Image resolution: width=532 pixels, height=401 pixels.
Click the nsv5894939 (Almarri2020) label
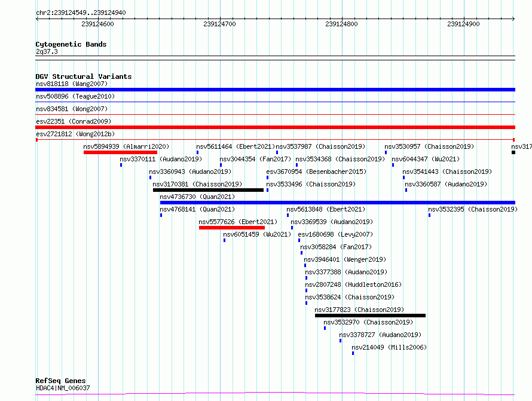click(x=126, y=146)
